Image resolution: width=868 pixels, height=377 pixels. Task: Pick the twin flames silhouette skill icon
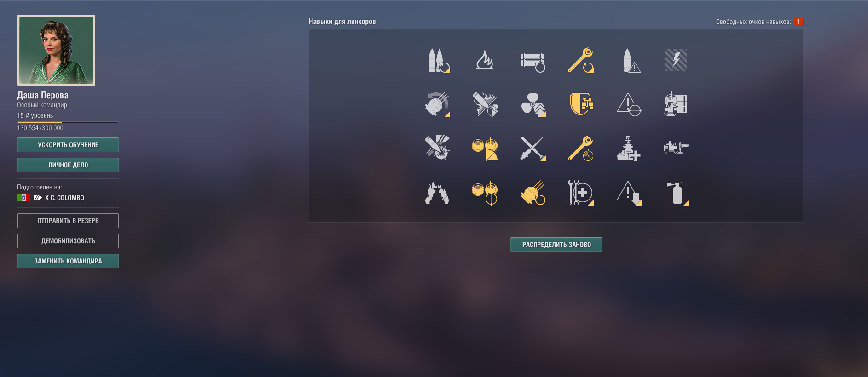[x=437, y=193]
